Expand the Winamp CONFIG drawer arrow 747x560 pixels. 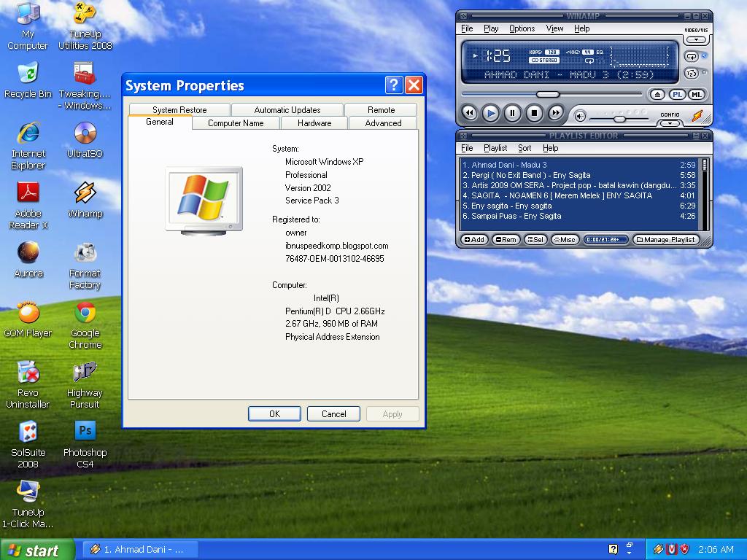coord(670,123)
